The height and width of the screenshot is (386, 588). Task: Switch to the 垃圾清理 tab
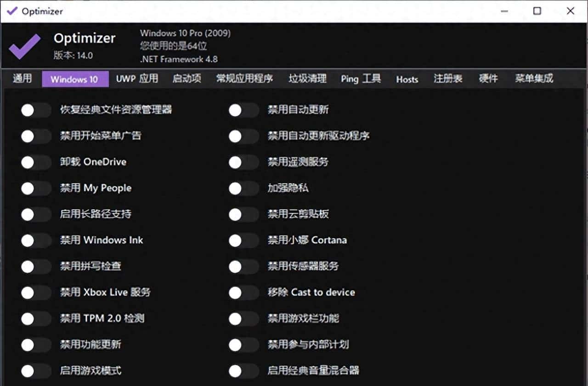[x=307, y=78]
